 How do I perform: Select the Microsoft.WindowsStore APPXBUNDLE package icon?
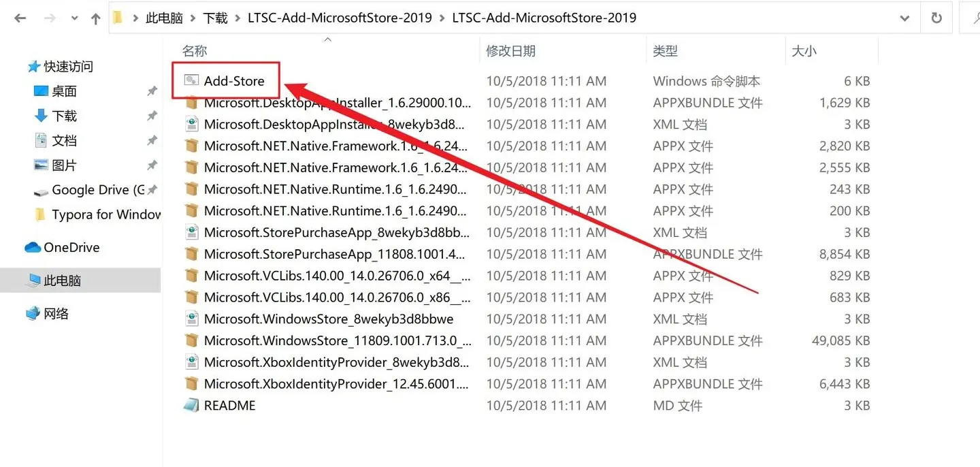[191, 340]
